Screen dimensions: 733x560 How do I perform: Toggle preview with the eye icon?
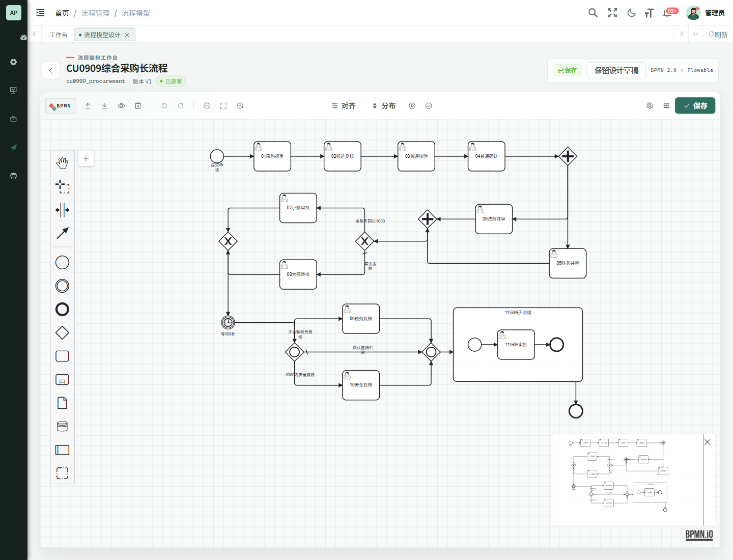[x=121, y=106]
